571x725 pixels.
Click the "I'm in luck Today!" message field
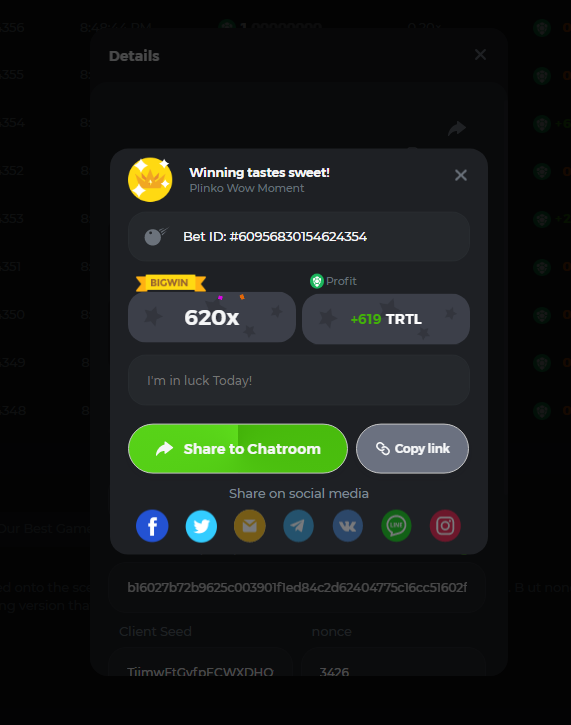pos(299,381)
